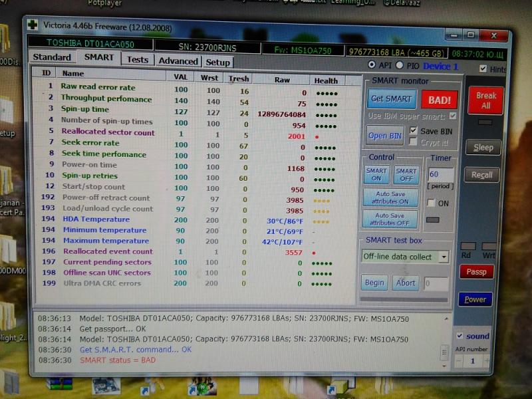This screenshot has height=399, width=532.
Task: Click the Timer period input field
Action: (x=440, y=174)
